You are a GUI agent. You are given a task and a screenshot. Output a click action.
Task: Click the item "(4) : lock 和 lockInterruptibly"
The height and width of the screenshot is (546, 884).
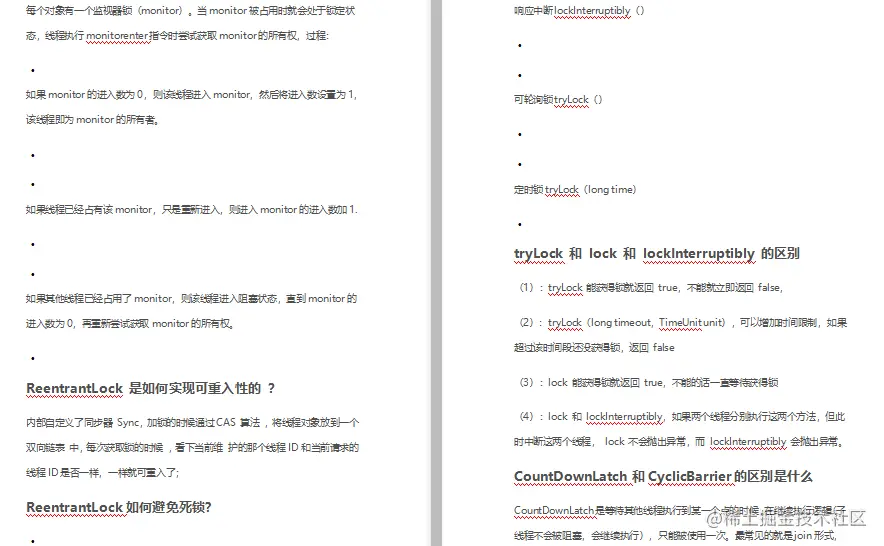tap(682, 416)
